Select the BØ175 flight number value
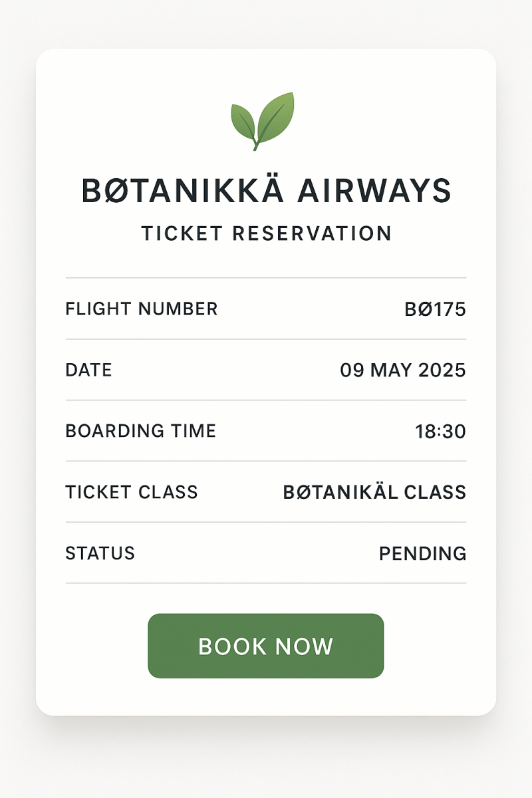This screenshot has height=798, width=532. [x=436, y=309]
